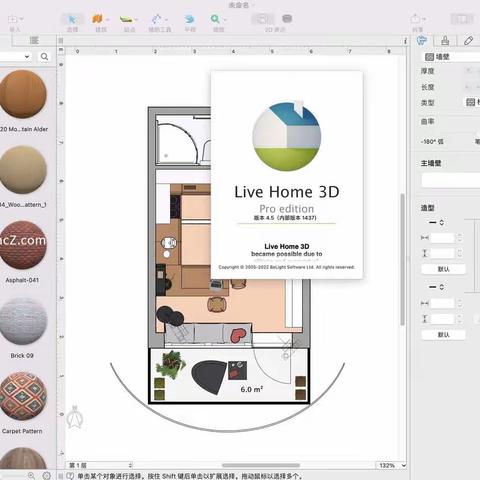Open the insert icon at top left

pyautogui.click(x=13, y=19)
